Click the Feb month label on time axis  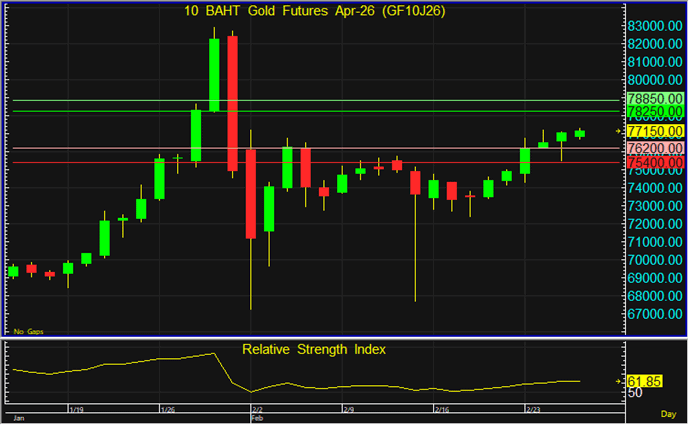point(257,418)
